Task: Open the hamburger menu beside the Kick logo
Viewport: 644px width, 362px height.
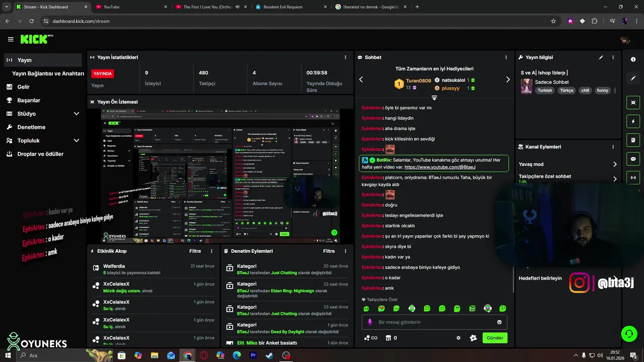Action: 11,39
